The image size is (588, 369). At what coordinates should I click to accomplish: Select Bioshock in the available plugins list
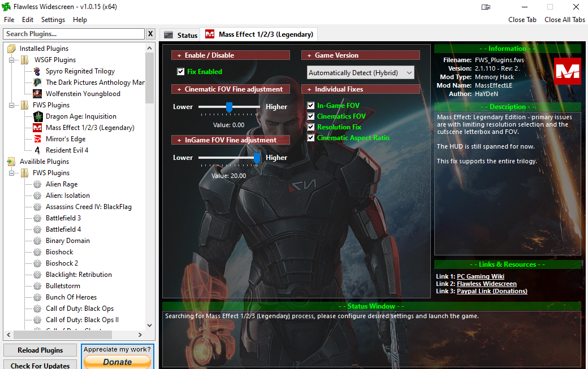(59, 252)
